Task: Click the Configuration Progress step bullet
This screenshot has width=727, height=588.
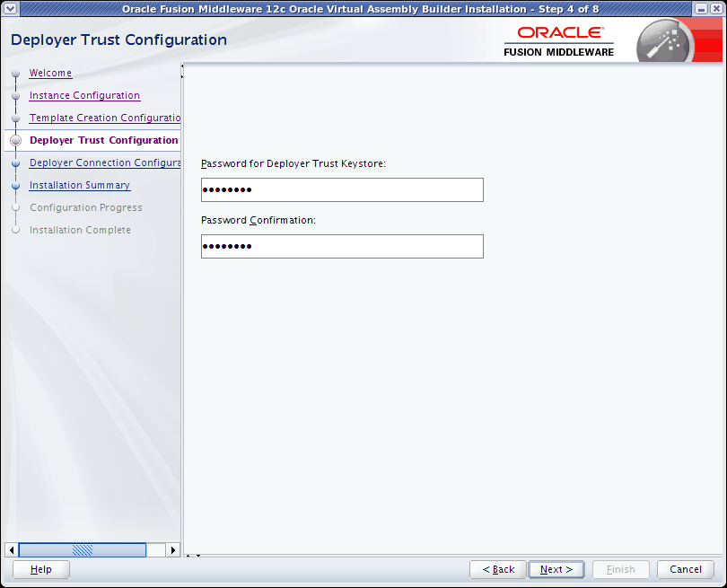Action: tap(16, 207)
